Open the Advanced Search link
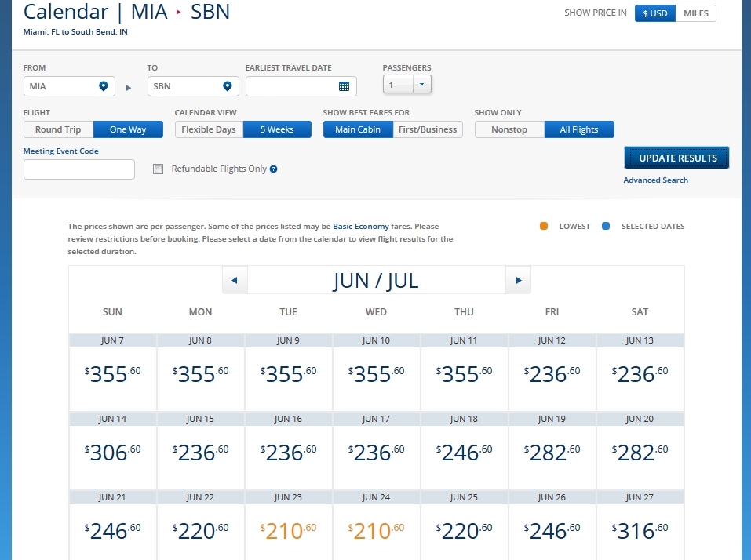Image resolution: width=751 pixels, height=560 pixels. [x=655, y=180]
